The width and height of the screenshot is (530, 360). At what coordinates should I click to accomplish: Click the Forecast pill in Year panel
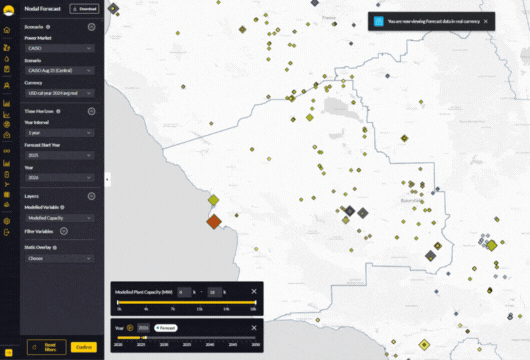click(x=166, y=328)
